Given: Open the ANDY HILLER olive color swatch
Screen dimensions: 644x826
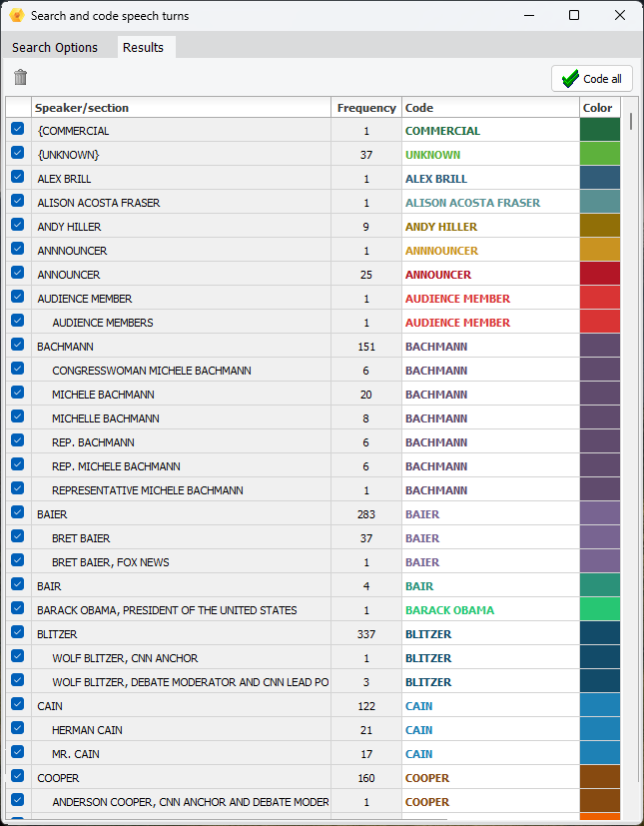Looking at the screenshot, I should pos(600,226).
